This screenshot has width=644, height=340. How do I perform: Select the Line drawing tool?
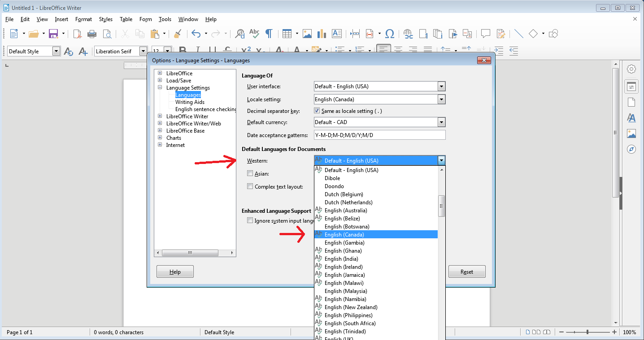[519, 34]
